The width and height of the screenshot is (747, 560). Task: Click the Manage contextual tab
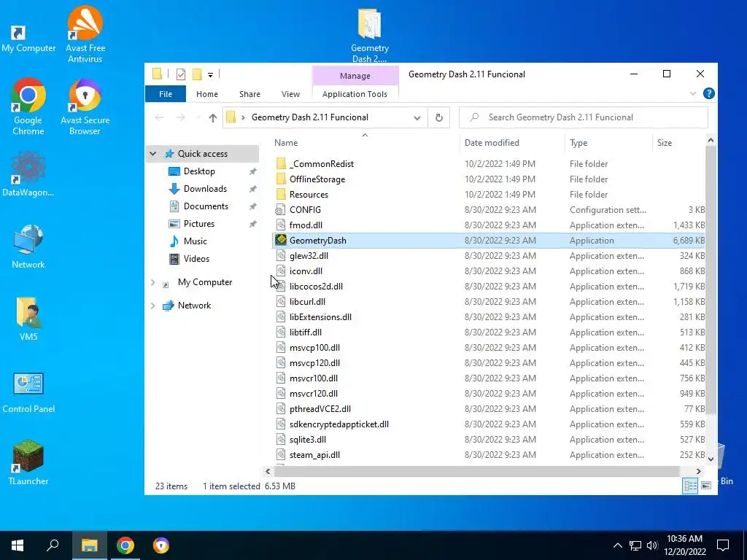click(x=355, y=76)
